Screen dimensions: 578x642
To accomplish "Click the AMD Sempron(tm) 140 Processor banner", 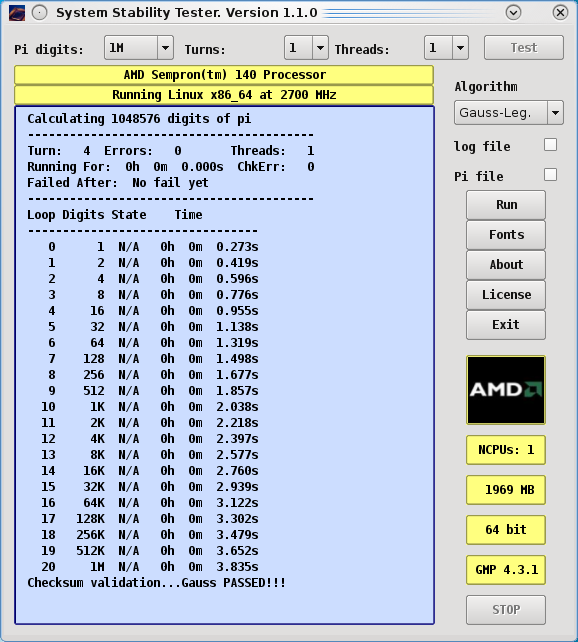I will (224, 75).
